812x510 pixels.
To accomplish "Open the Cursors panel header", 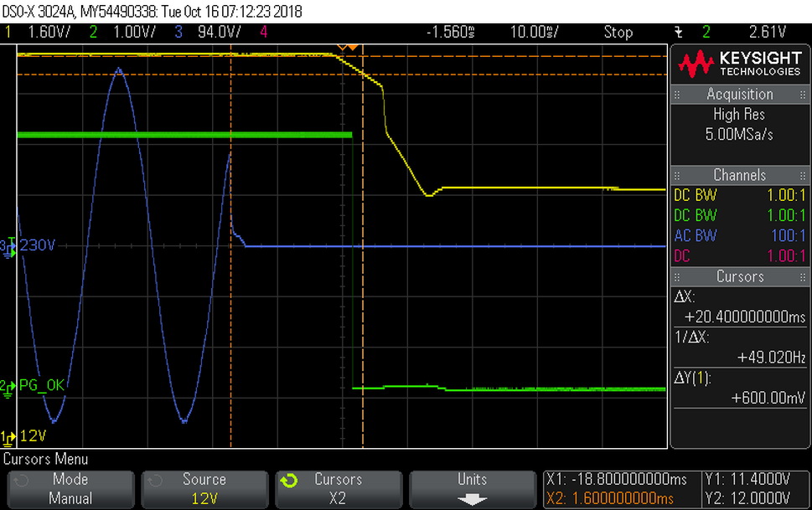I will tap(739, 276).
